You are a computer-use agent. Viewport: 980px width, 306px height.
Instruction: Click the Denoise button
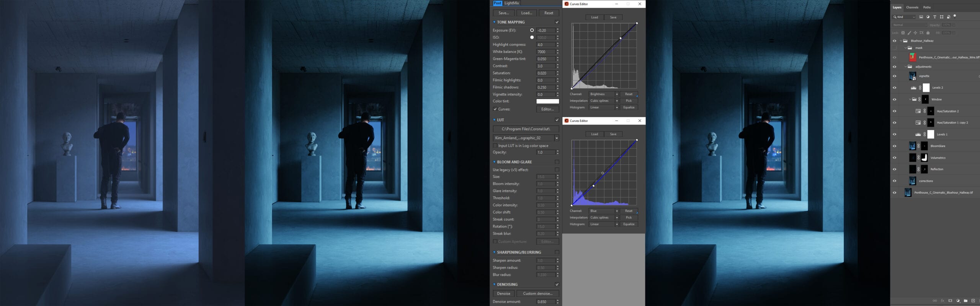503,294
